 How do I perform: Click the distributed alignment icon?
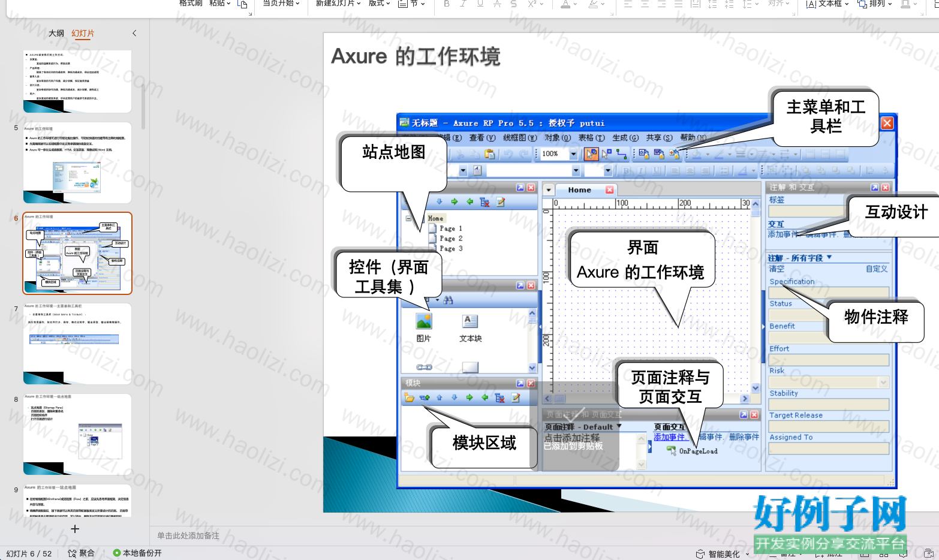tap(696, 4)
